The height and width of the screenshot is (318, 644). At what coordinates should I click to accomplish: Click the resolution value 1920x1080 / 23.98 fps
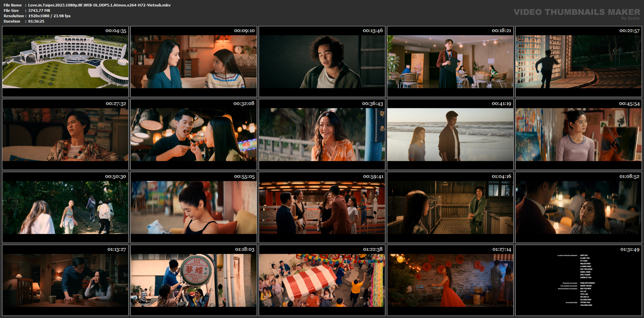(49, 16)
